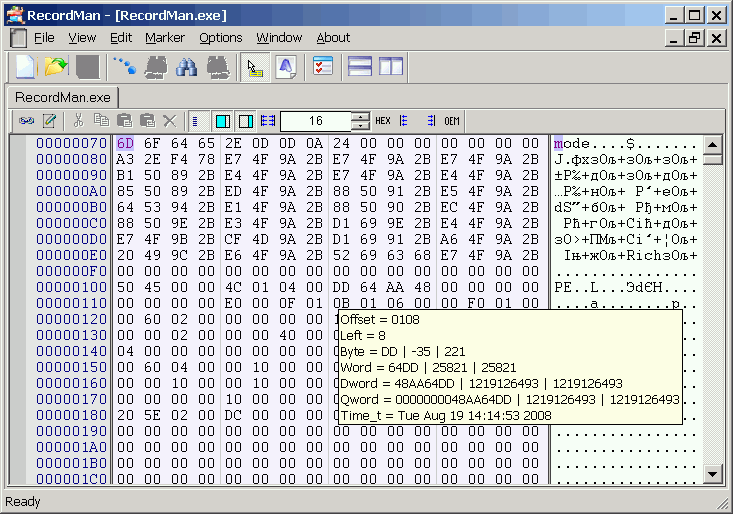Click the blue align-right marker icon
733x514 pixels.
point(431,121)
